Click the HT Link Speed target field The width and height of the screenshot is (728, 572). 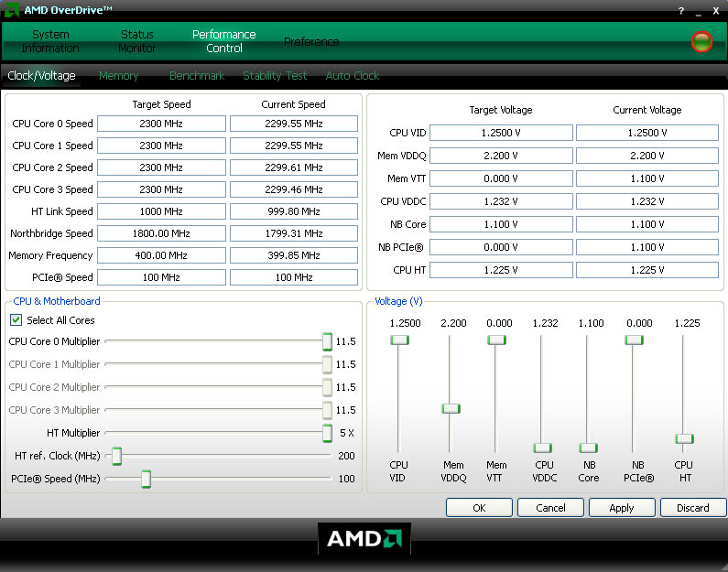[161, 211]
